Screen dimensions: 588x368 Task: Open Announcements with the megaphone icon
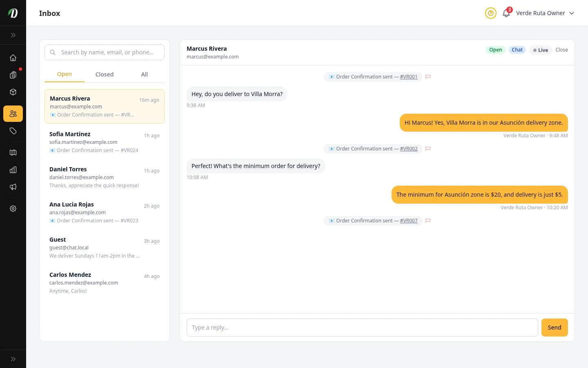point(13,187)
